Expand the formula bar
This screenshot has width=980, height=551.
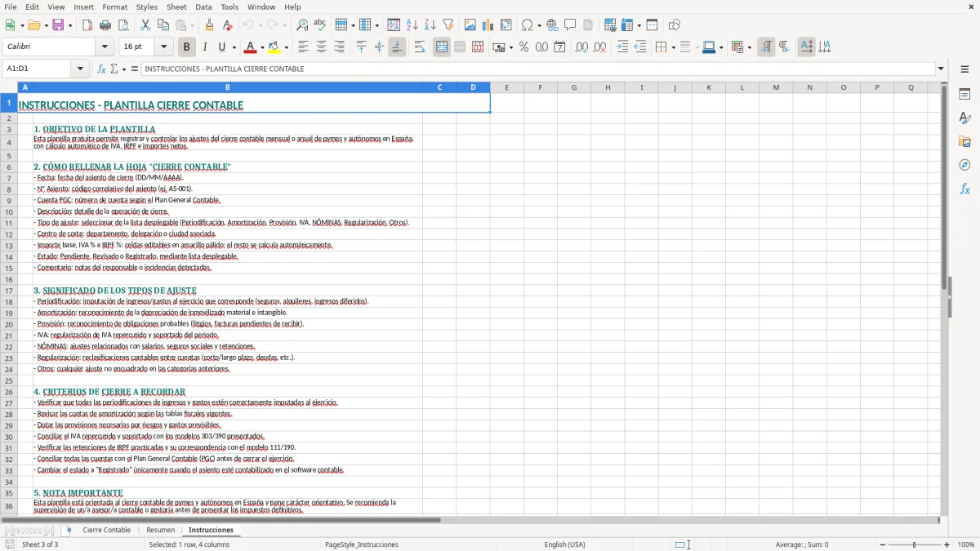coord(941,69)
